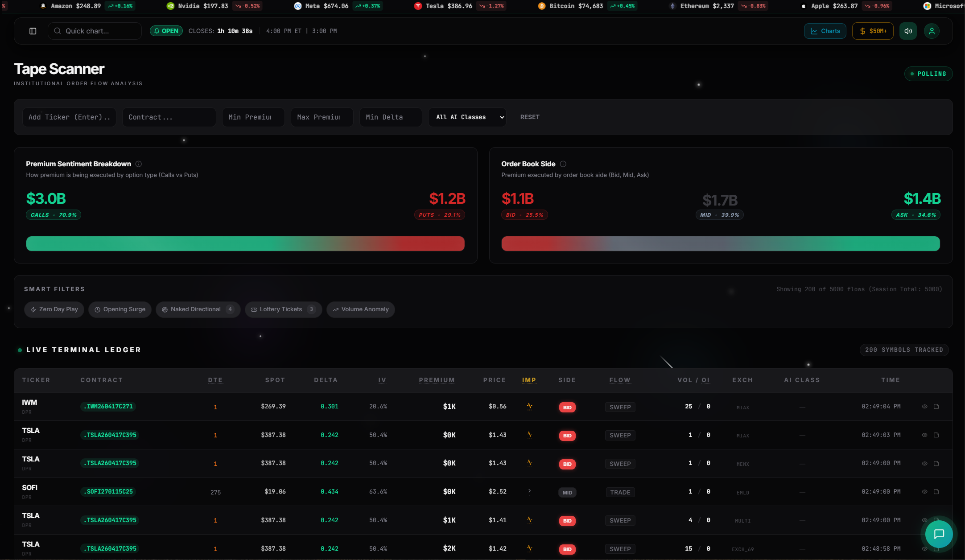The height and width of the screenshot is (560, 965).
Task: Click the $50M+ button
Action: (873, 31)
